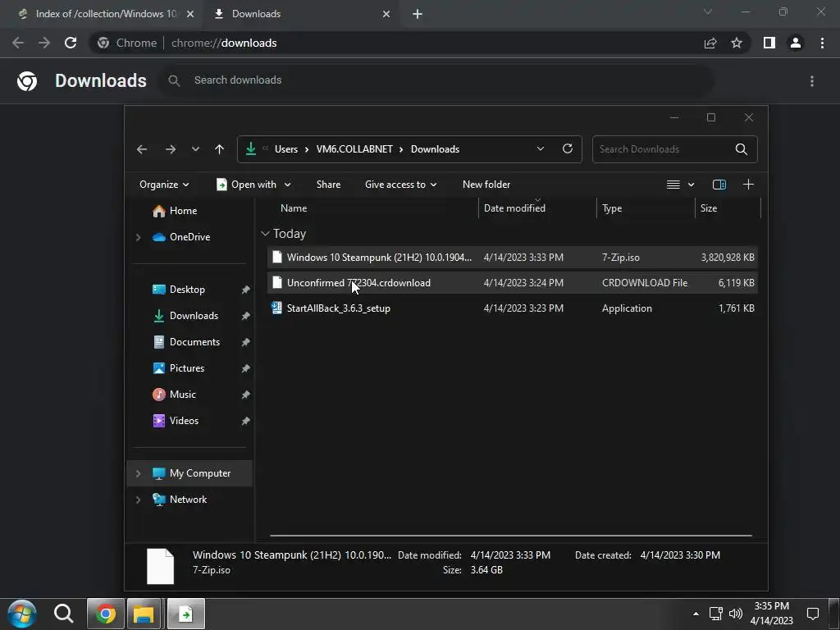The image size is (840, 630).
Task: Unpin Desktop using its pin icon
Action: coord(245,290)
